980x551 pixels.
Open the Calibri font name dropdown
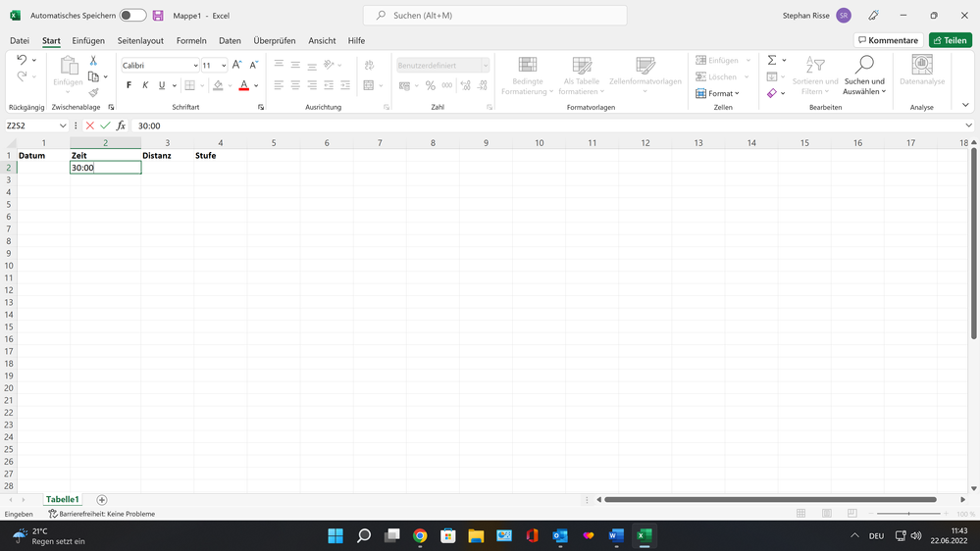click(x=195, y=66)
